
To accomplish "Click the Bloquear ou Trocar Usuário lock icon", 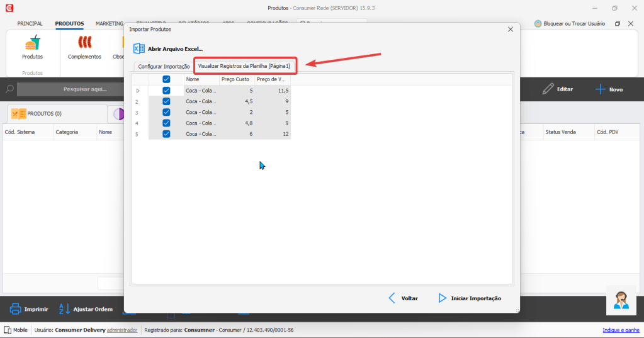I will pos(538,23).
